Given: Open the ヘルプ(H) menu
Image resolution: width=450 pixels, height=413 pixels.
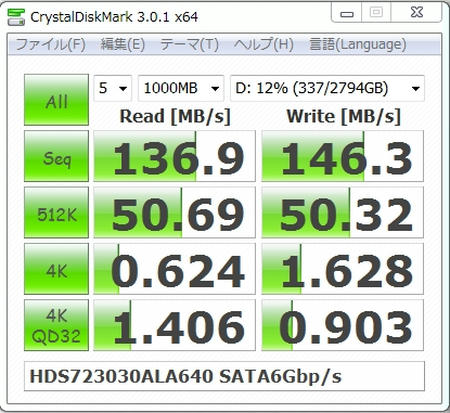Looking at the screenshot, I should pyautogui.click(x=264, y=44).
